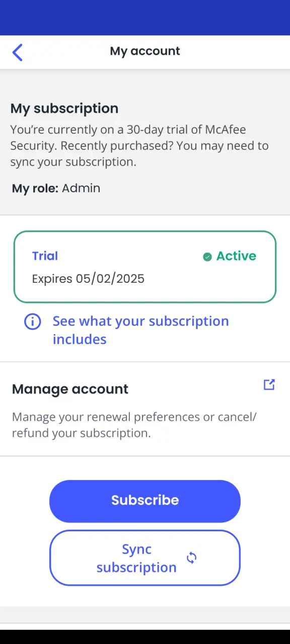Tap the My account title
The width and height of the screenshot is (290, 644).
[145, 51]
